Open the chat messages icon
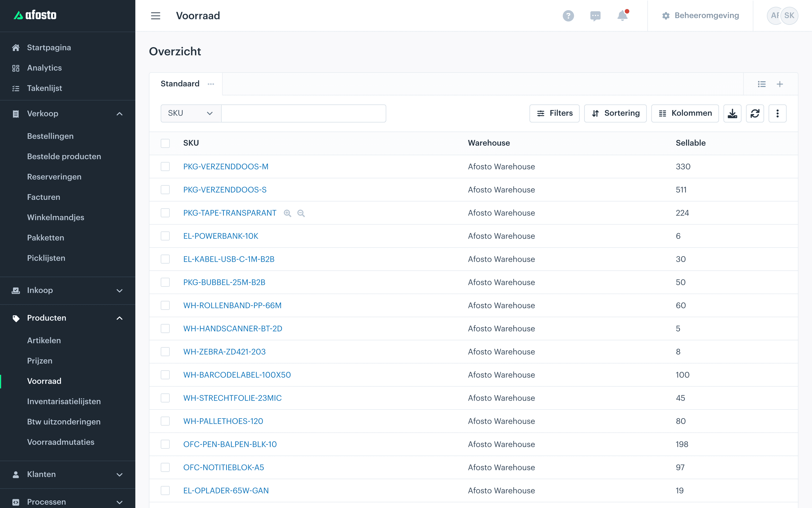812x508 pixels. pyautogui.click(x=595, y=16)
